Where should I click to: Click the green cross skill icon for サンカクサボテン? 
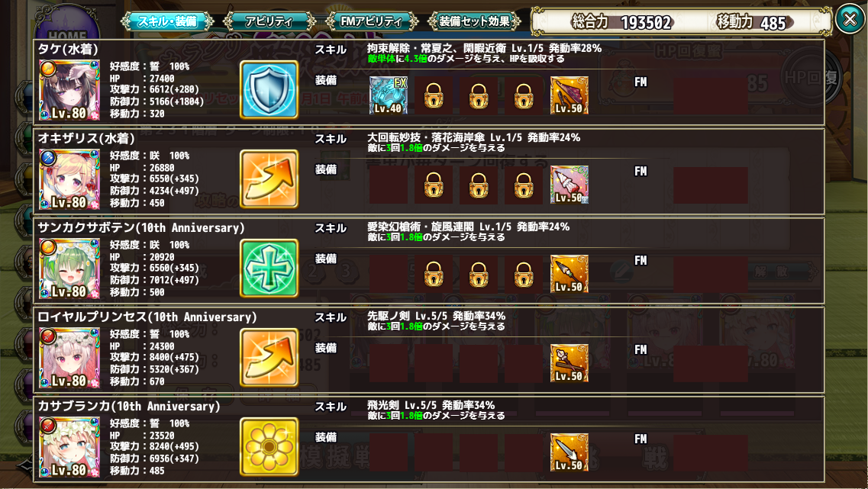[x=269, y=269]
